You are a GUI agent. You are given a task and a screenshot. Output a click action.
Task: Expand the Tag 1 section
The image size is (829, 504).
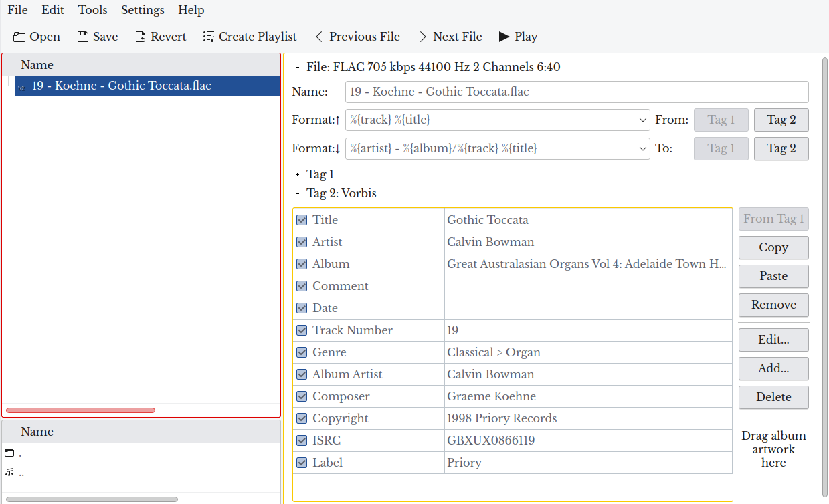[x=296, y=174]
